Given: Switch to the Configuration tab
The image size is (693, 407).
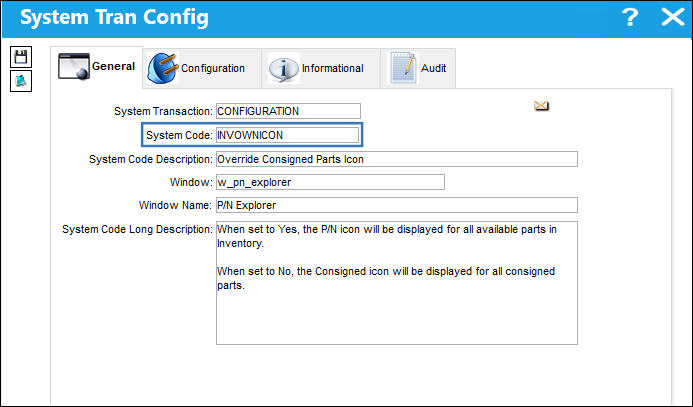Looking at the screenshot, I should coord(202,68).
